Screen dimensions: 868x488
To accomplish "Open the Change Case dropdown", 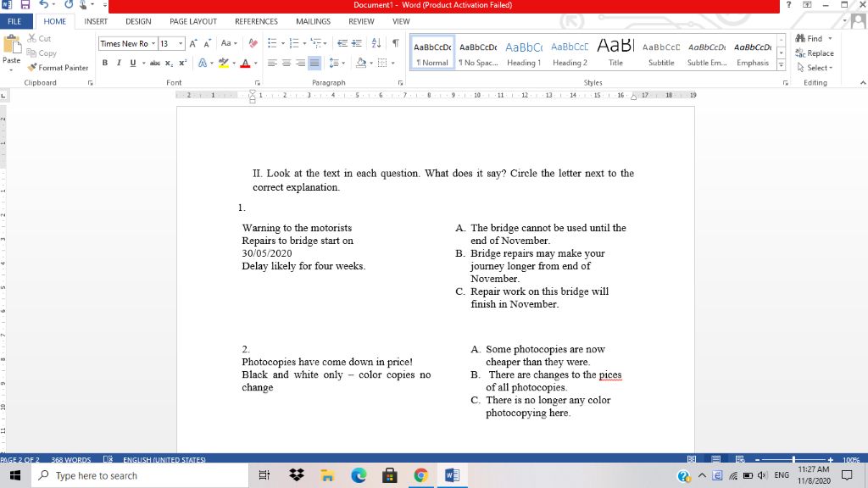I will 229,43.
